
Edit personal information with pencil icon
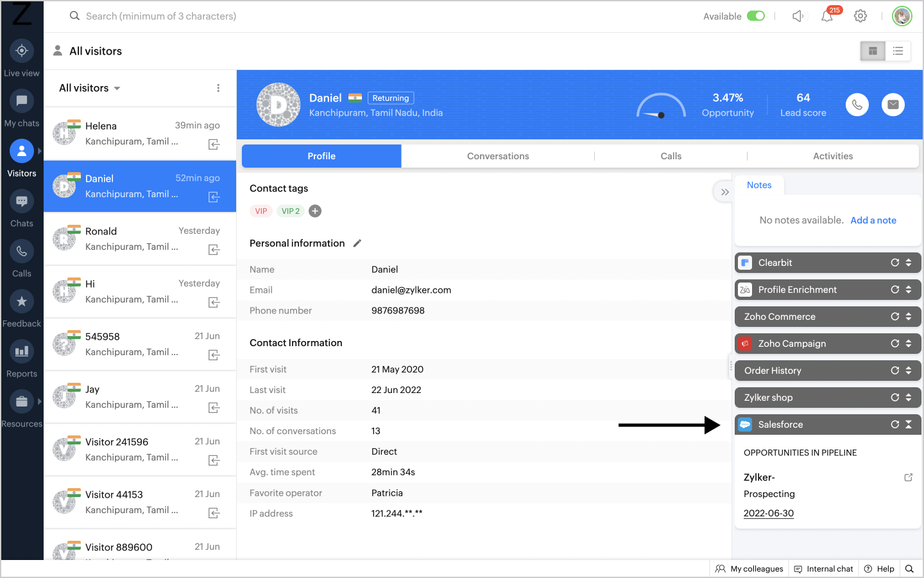(x=357, y=243)
